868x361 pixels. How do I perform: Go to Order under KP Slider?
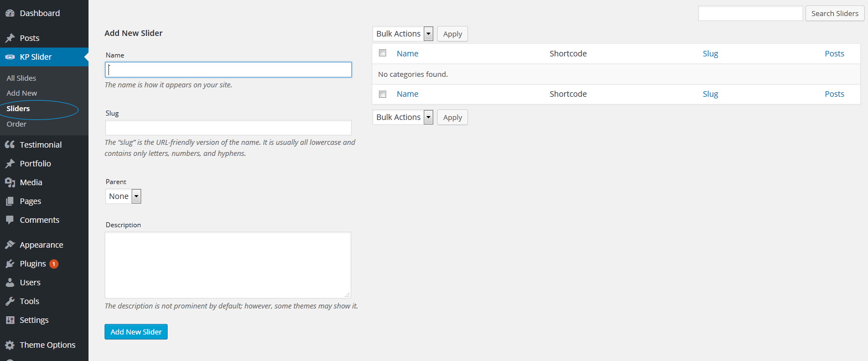coord(17,124)
